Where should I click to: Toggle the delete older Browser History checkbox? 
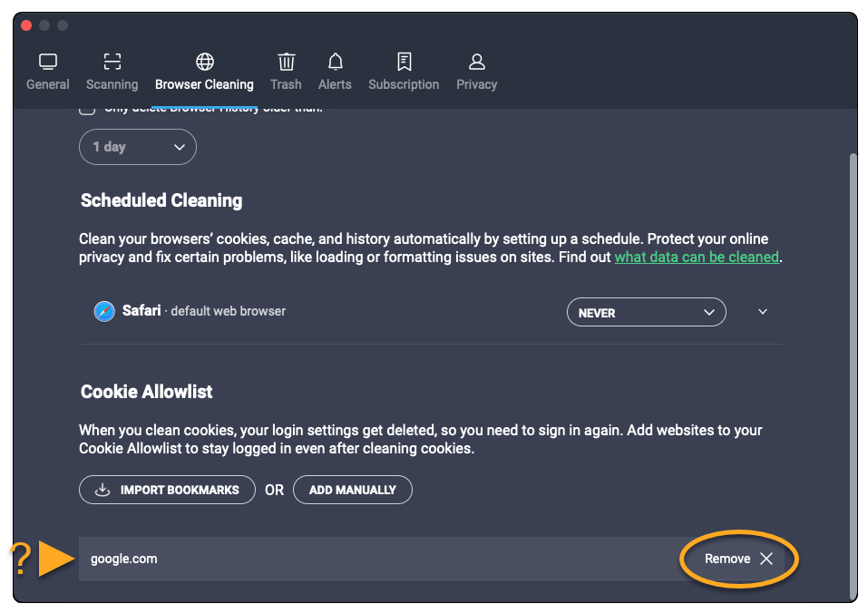point(87,110)
